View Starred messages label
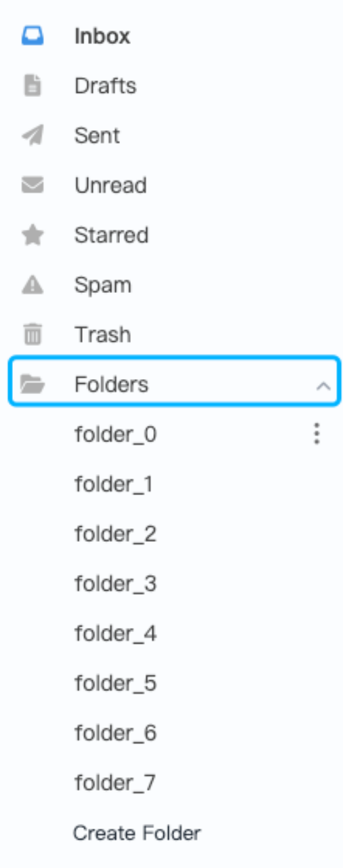343x868 pixels. coord(111,235)
